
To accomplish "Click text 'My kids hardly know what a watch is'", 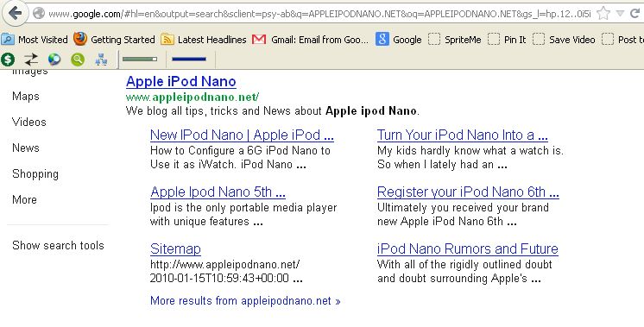I will coord(470,151).
